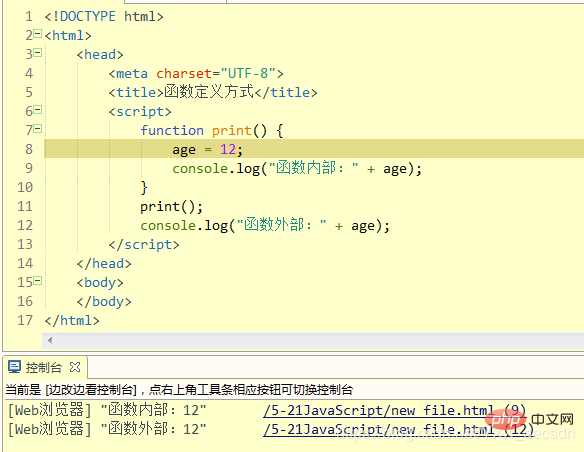Collapse the script tag fold on line 6
Viewport: 584px width, 452px height.
point(37,110)
